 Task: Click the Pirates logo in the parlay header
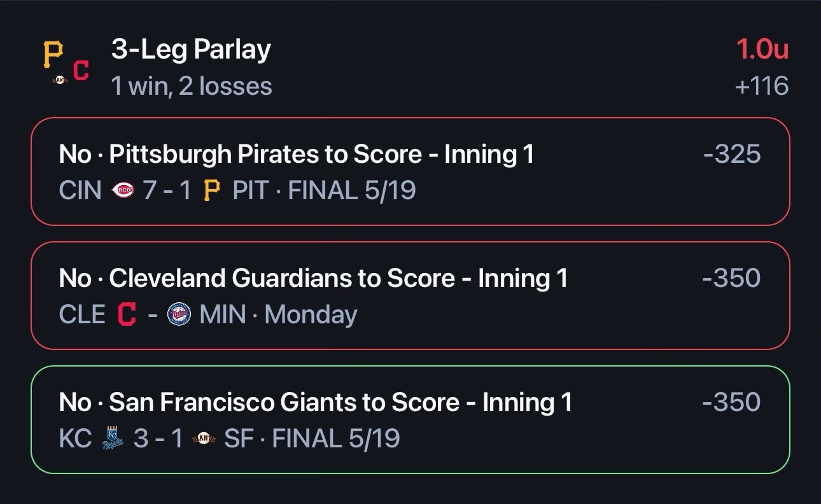53,55
